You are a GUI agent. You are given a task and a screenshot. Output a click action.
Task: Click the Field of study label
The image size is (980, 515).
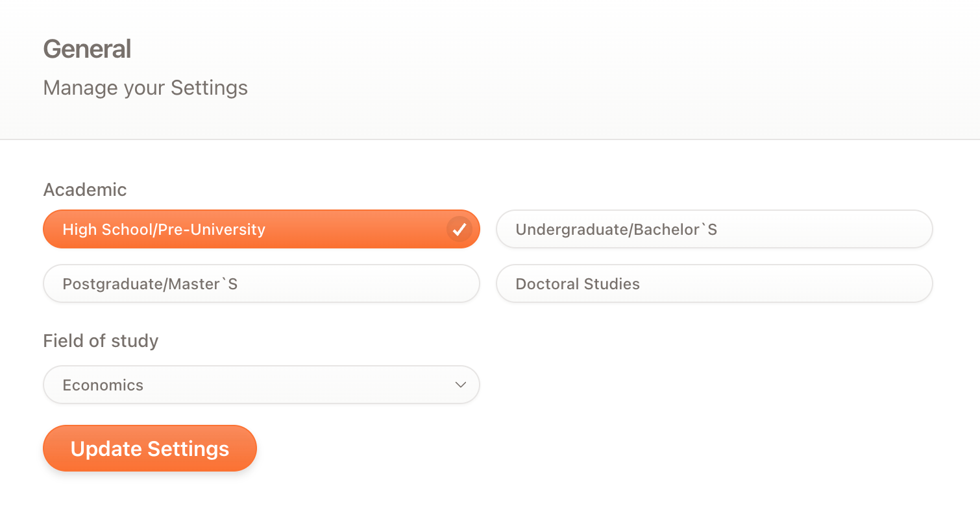click(101, 341)
